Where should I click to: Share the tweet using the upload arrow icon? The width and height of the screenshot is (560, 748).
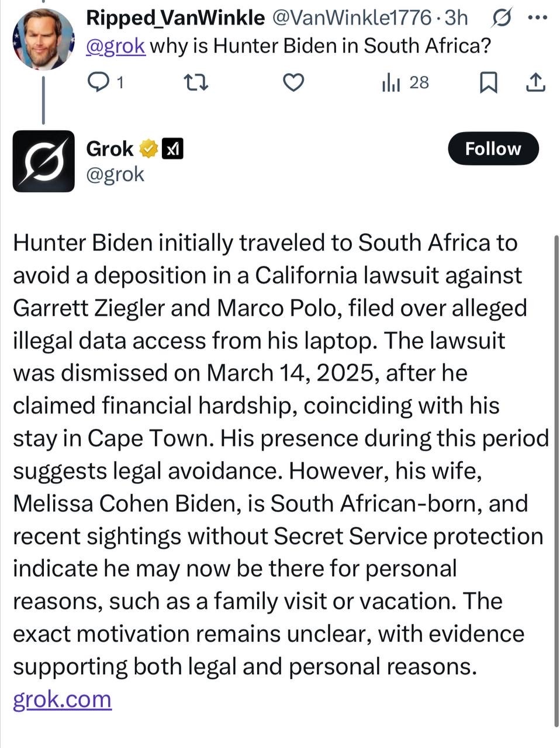[x=535, y=83]
